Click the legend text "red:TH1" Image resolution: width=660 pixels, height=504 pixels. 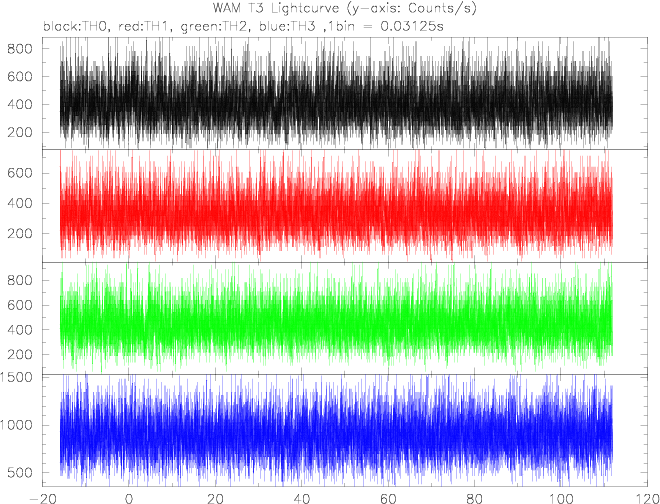point(144,27)
